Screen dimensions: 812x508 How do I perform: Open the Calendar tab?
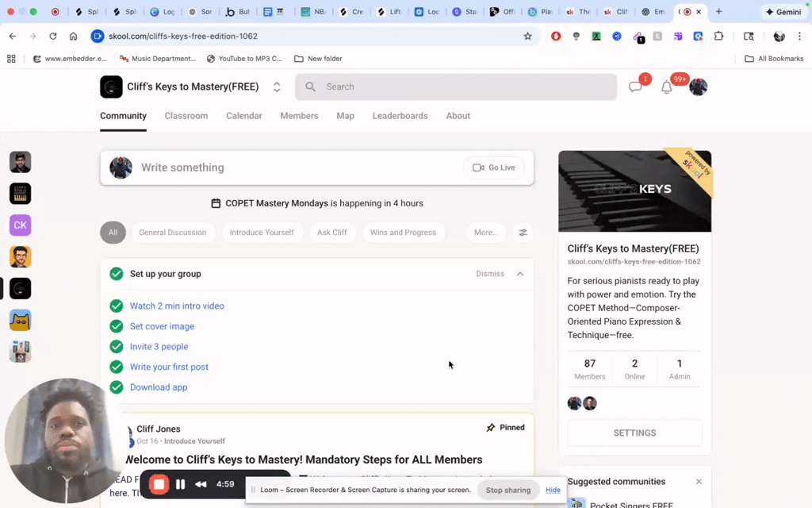[244, 116]
